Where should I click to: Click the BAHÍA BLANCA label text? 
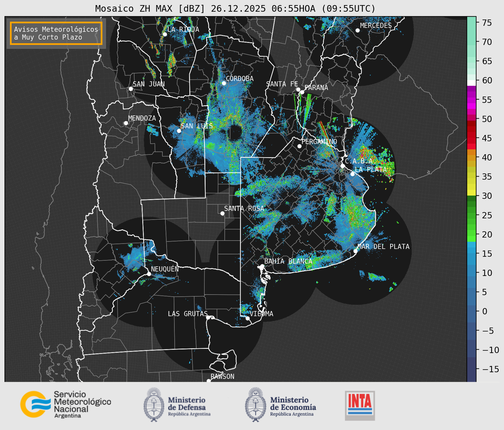pos(288,261)
